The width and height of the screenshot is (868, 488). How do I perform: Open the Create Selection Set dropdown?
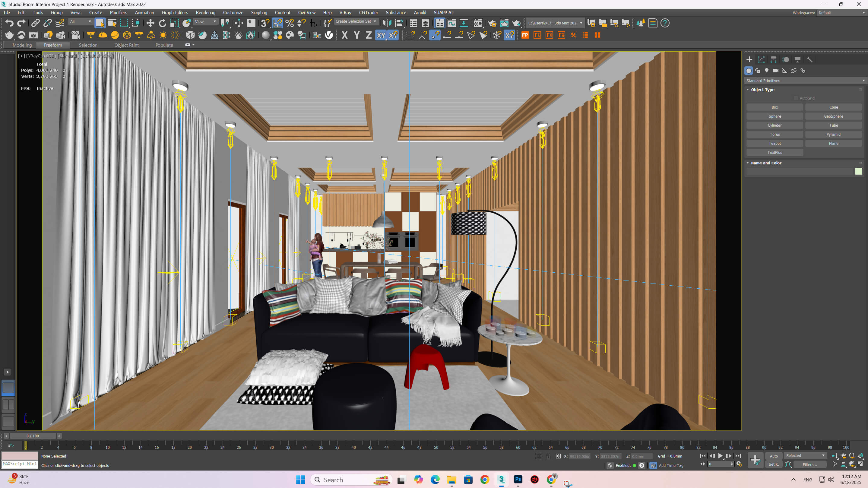[356, 21]
